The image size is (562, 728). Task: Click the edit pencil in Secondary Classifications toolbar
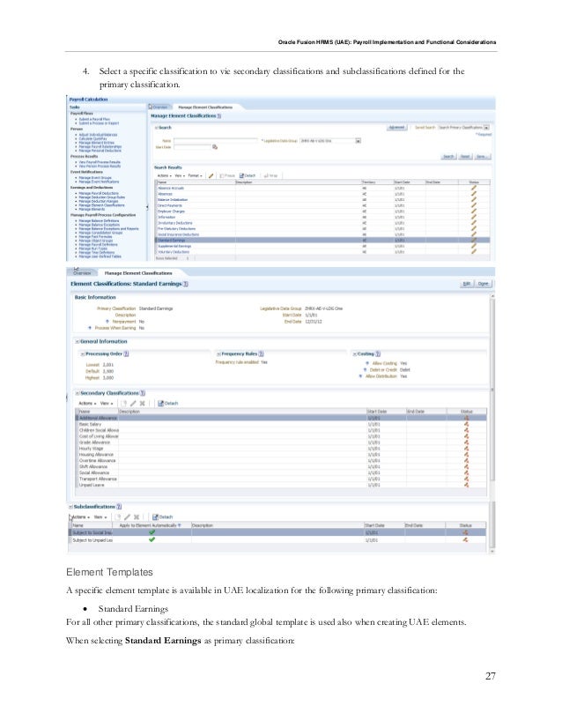pos(133,404)
